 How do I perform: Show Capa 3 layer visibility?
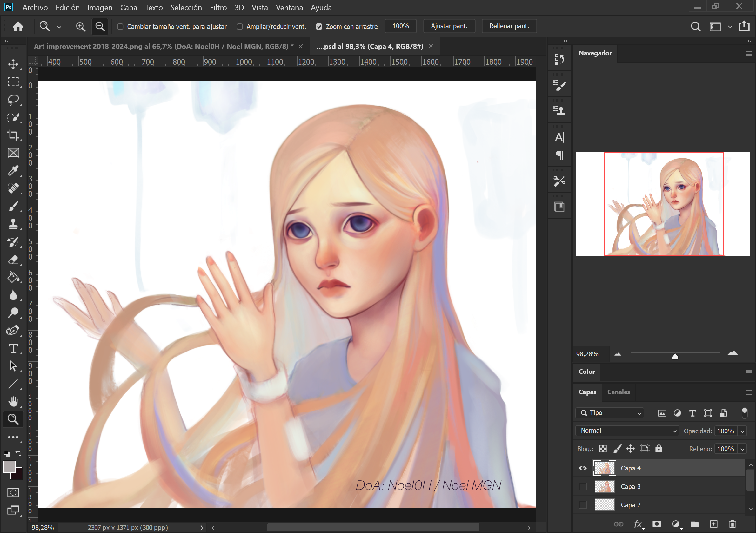click(582, 486)
